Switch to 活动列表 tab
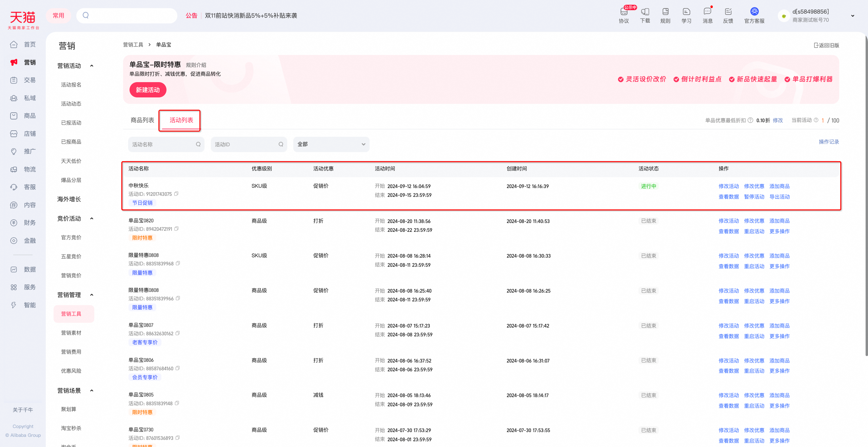868x447 pixels. pyautogui.click(x=181, y=120)
